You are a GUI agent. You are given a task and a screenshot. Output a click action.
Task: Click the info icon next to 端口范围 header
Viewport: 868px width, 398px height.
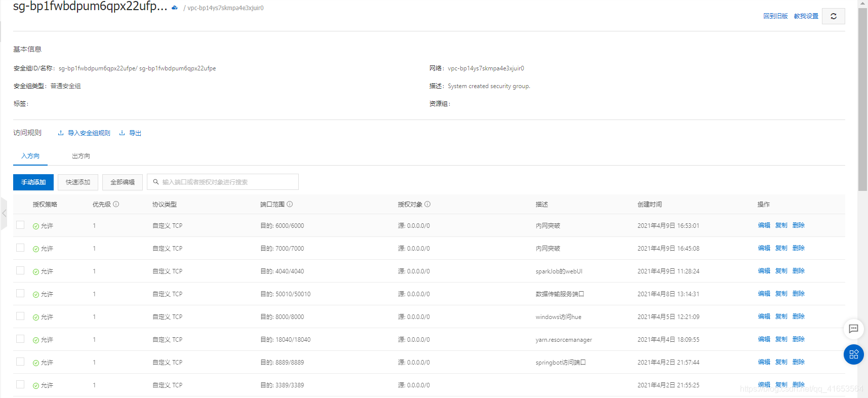(290, 204)
